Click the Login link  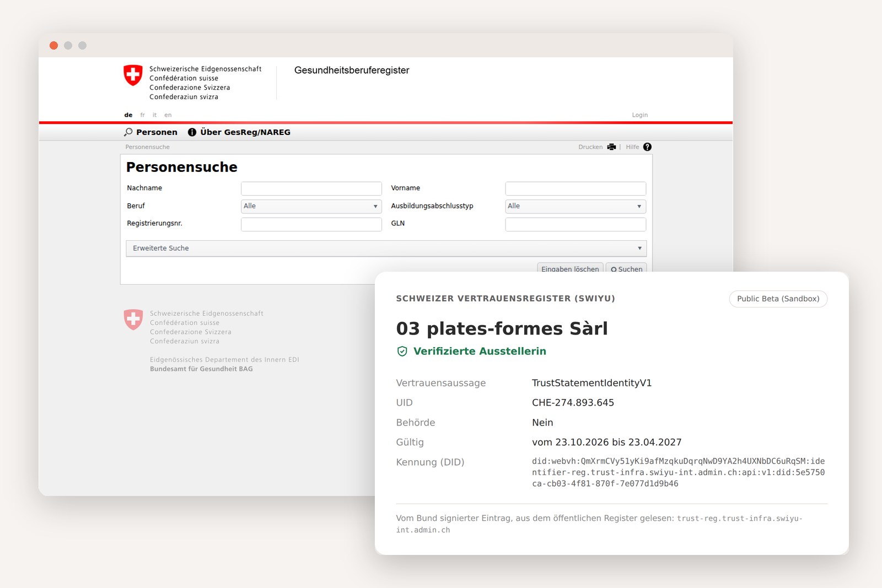(x=640, y=115)
